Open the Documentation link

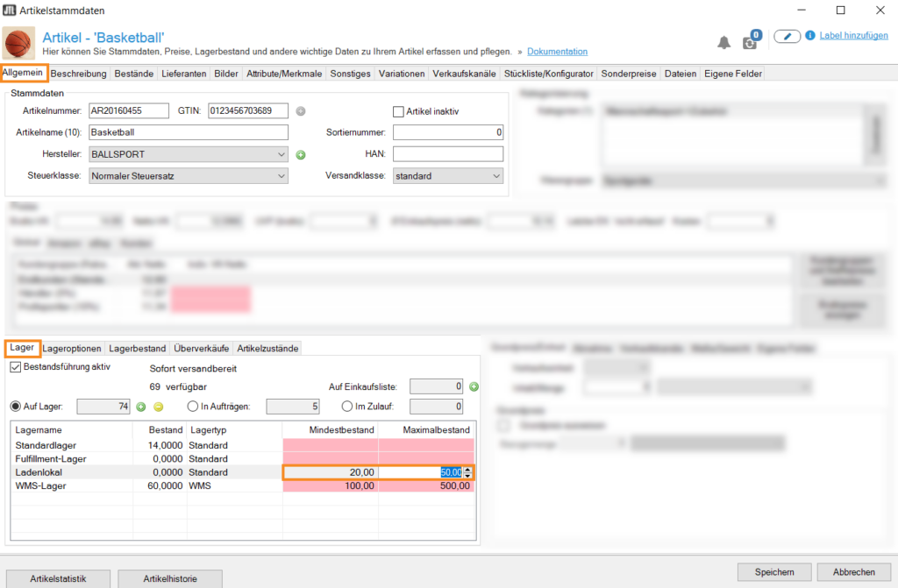(557, 52)
